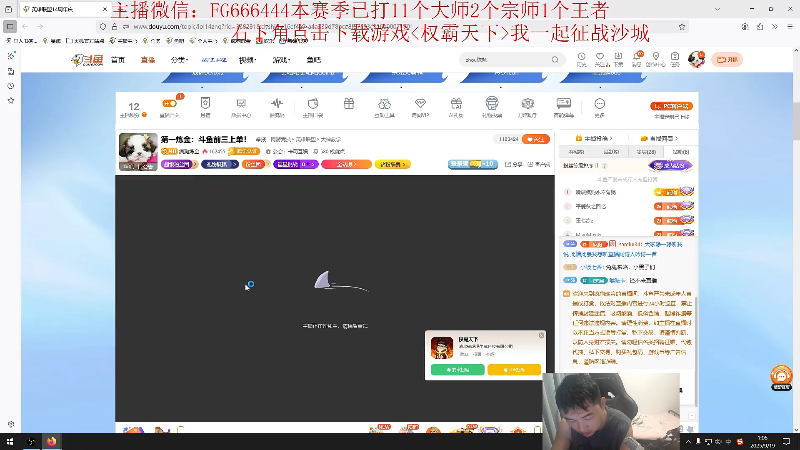Open the chat card tool icon
This screenshot has height=450, width=800.
click(564, 104)
